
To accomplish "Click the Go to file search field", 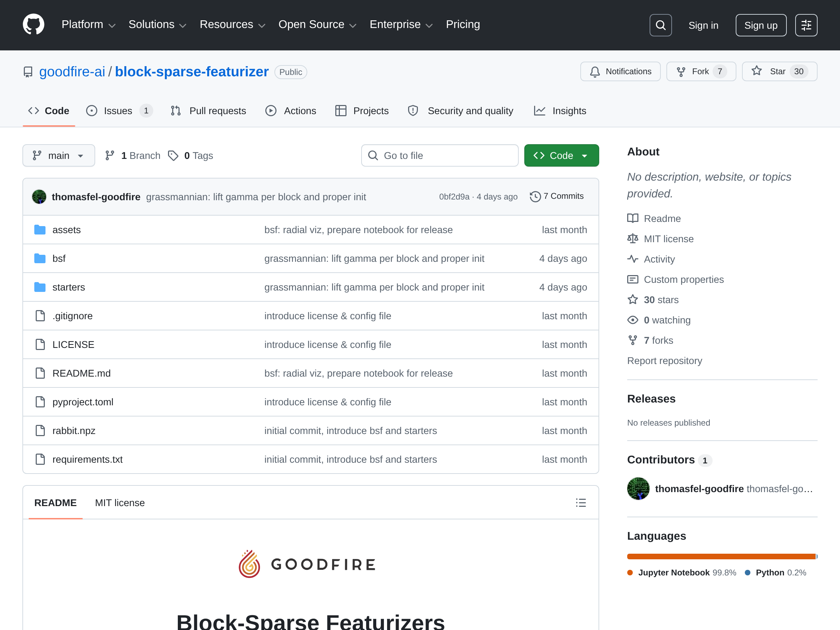I will pos(440,156).
